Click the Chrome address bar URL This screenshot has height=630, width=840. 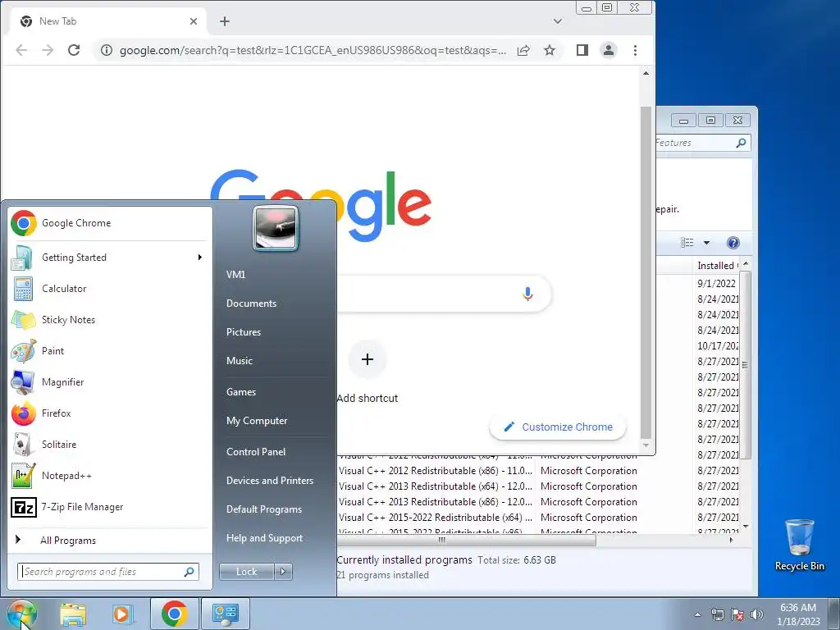point(313,50)
